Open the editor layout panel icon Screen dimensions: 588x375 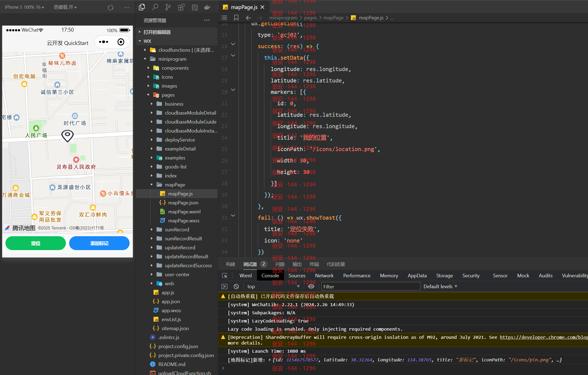tap(195, 7)
